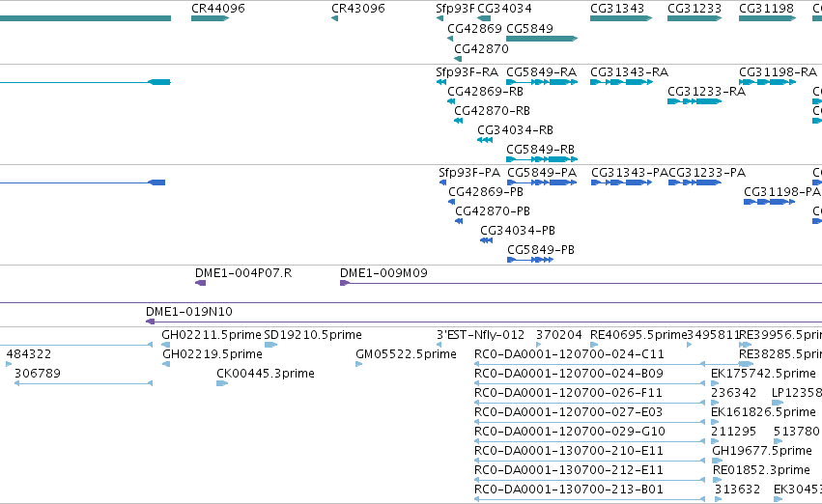This screenshot has width=822, height=504.
Task: Open the CG42870-RB transcript label
Action: click(492, 110)
